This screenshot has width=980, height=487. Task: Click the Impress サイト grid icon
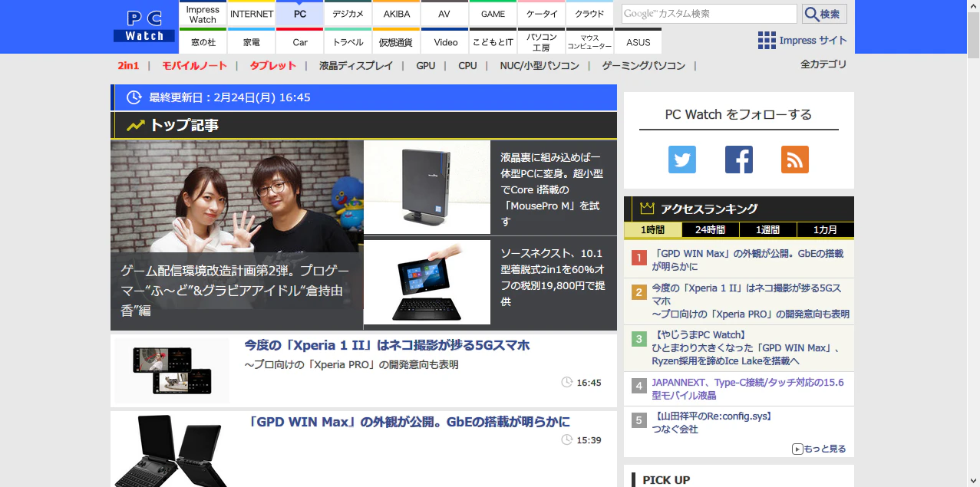pyautogui.click(x=767, y=41)
